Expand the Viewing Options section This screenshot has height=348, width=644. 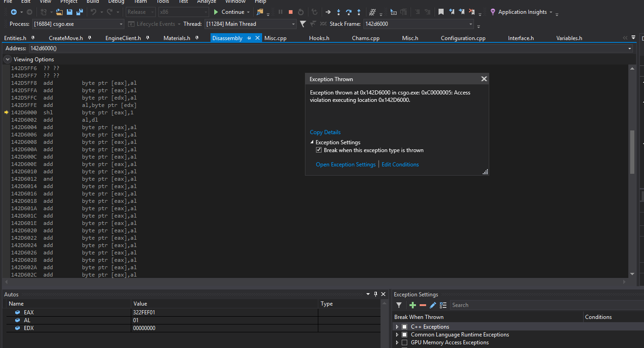[8, 59]
